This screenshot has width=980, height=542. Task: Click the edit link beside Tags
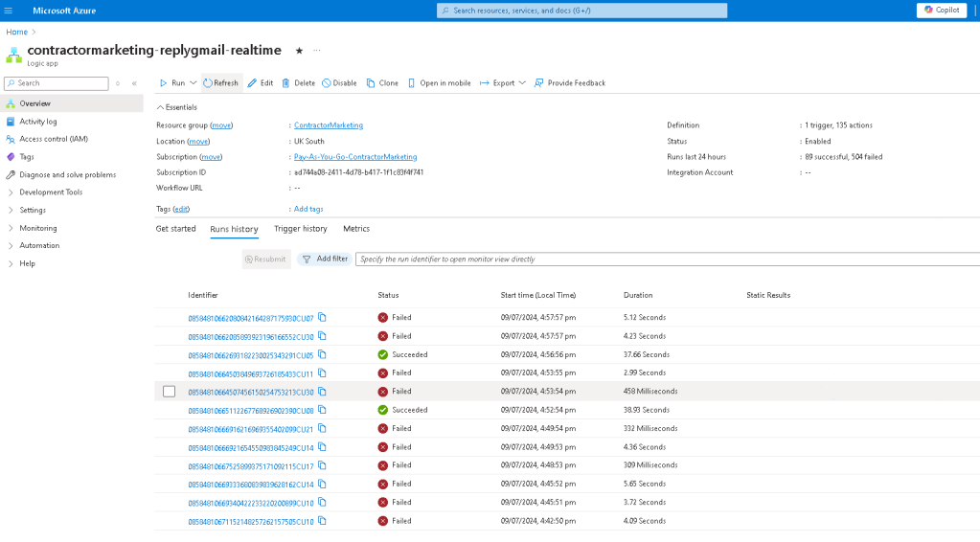[x=181, y=209]
